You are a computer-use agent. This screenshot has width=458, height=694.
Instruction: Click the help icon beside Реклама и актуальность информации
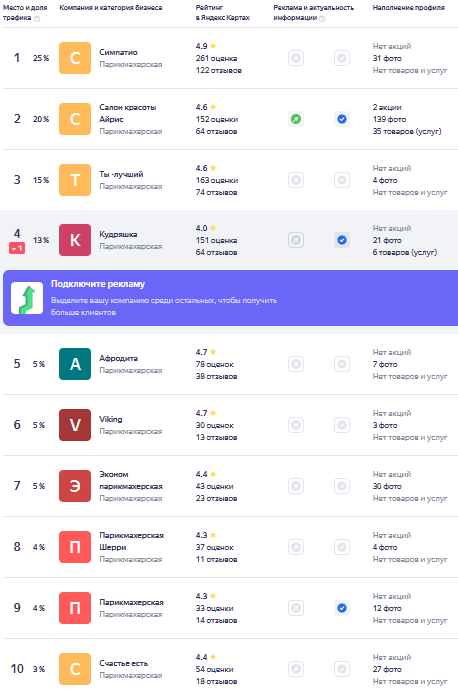322,19
